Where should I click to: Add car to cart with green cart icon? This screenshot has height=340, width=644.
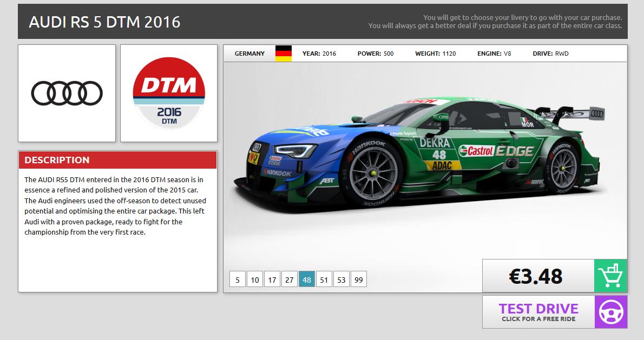tap(610, 276)
